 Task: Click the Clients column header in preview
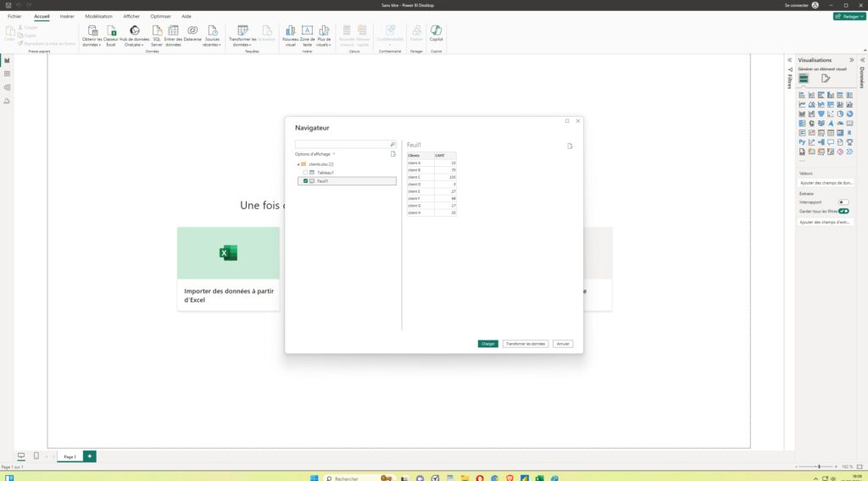pyautogui.click(x=420, y=155)
